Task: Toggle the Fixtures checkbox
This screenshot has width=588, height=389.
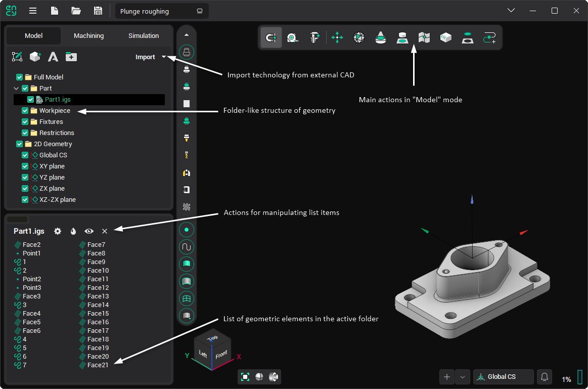Action: (x=25, y=122)
